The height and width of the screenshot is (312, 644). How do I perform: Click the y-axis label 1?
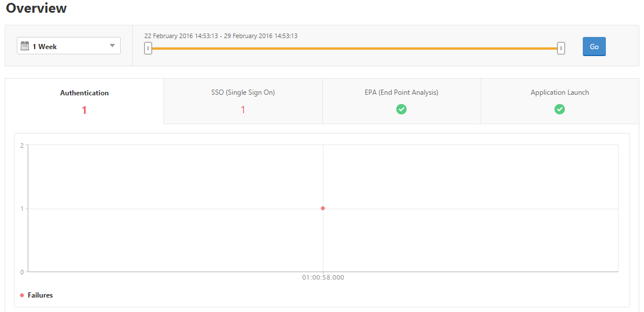(x=21, y=209)
